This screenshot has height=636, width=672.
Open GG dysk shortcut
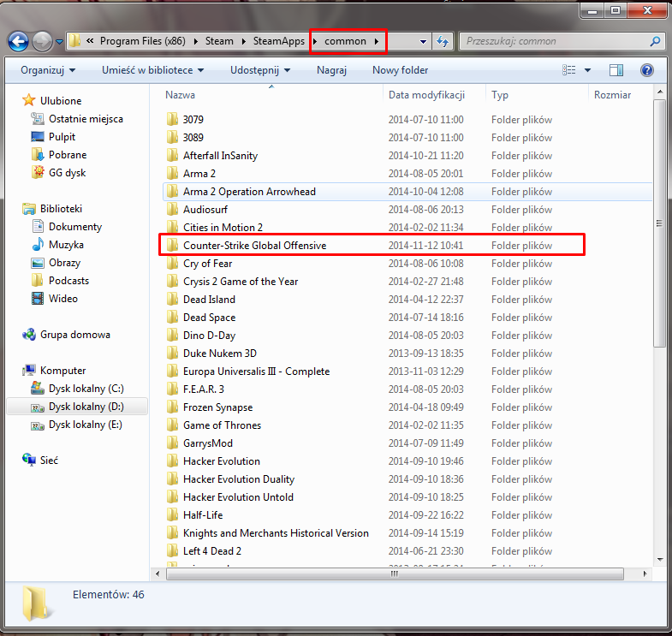click(67, 173)
